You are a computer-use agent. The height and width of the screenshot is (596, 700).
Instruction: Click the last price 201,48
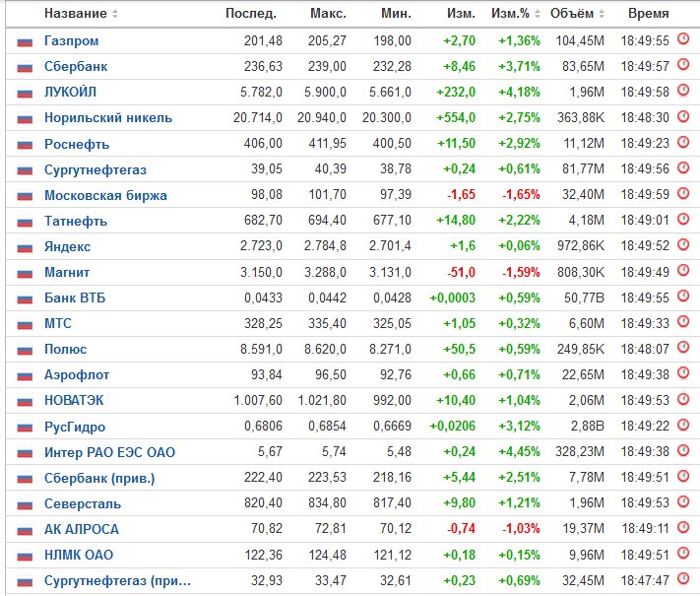coord(263,41)
